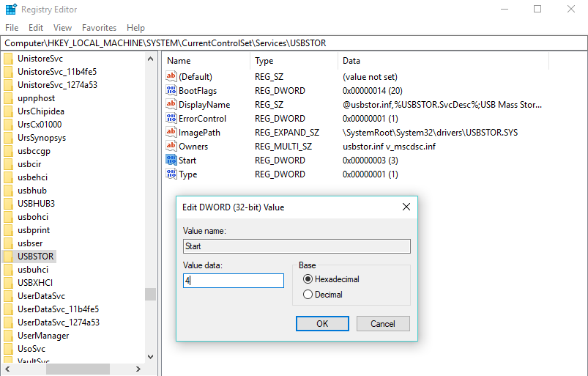Open the View menu
This screenshot has height=376, width=588.
pos(62,28)
